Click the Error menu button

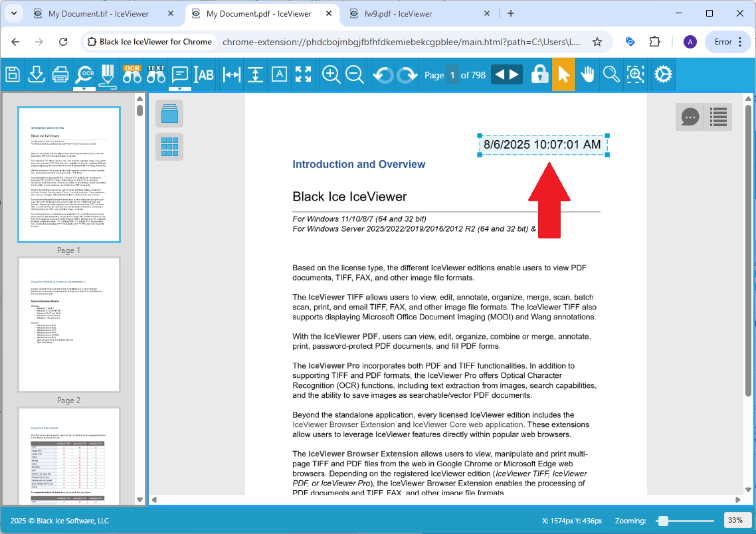tap(728, 42)
